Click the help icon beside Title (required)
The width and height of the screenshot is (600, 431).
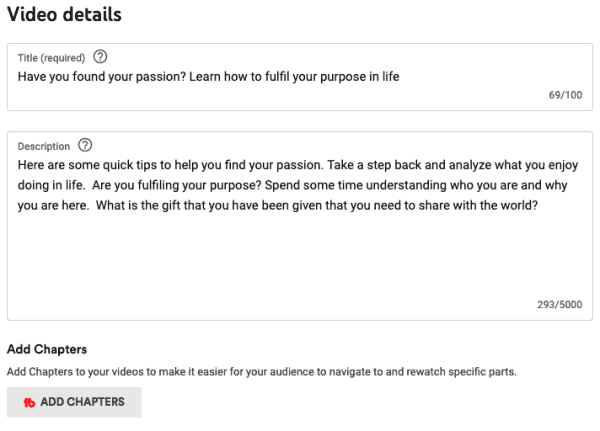[x=100, y=57]
